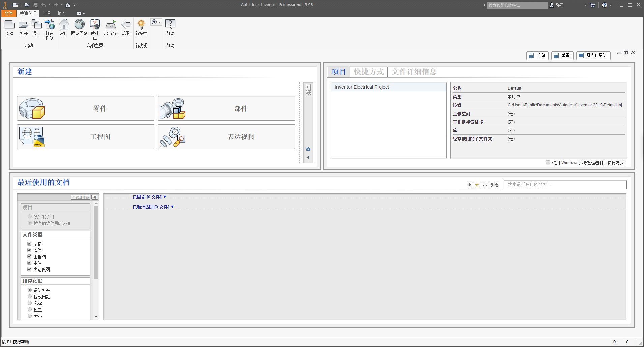
Task: Click the shopping cart icon in title bar
Action: point(593,5)
